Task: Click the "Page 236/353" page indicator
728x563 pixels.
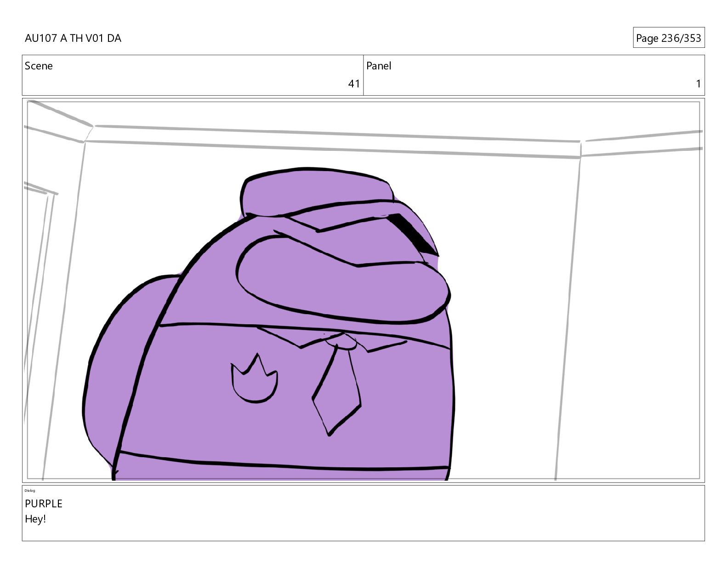Action: (x=669, y=38)
